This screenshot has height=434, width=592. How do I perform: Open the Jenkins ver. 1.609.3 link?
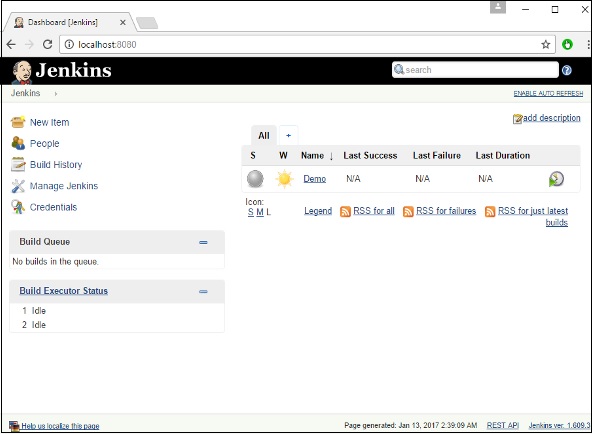point(559,425)
